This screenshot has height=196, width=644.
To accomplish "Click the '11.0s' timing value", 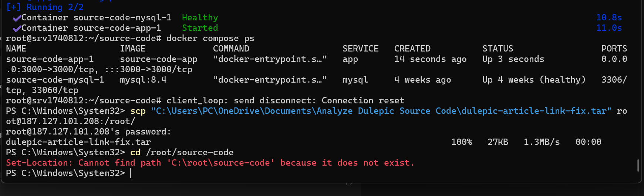I will click(x=609, y=28).
